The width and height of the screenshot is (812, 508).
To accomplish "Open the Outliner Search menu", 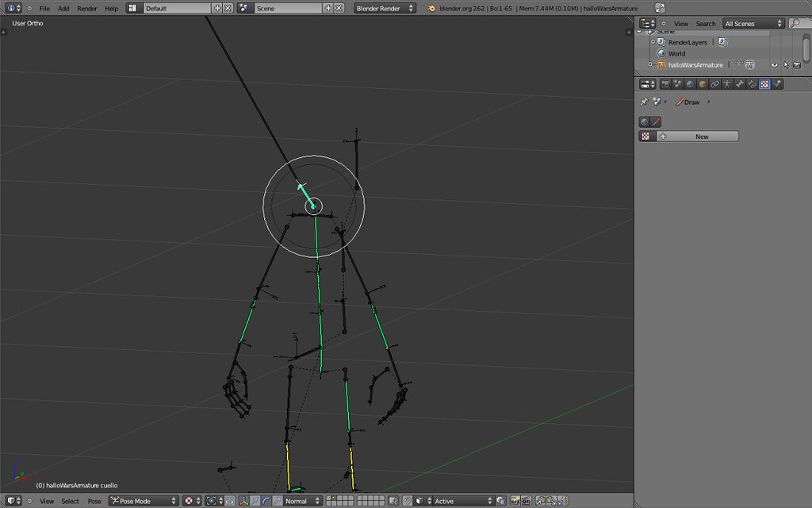I will [705, 24].
